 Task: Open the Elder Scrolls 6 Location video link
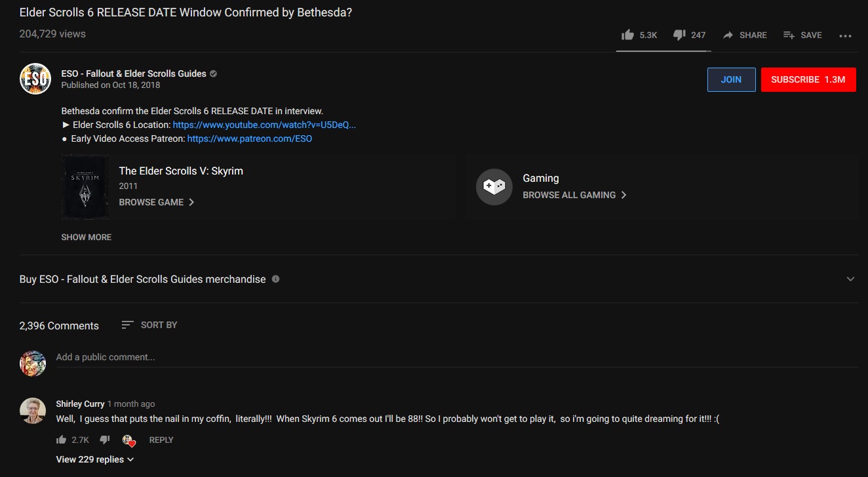(264, 125)
